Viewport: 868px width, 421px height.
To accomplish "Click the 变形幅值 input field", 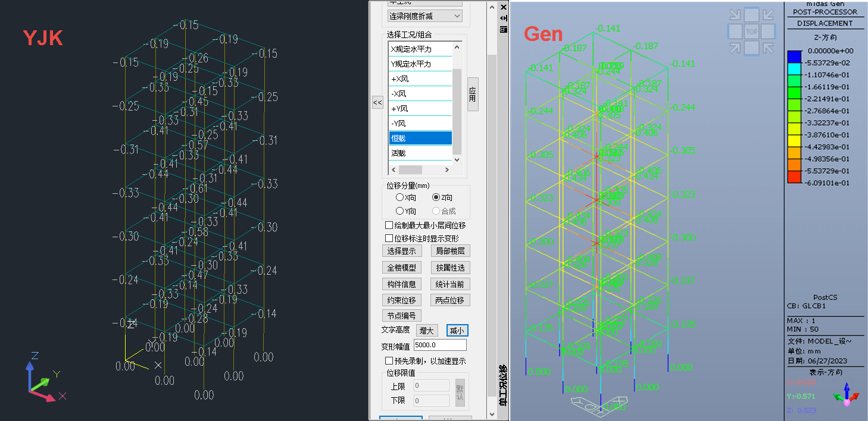I will tap(439, 345).
